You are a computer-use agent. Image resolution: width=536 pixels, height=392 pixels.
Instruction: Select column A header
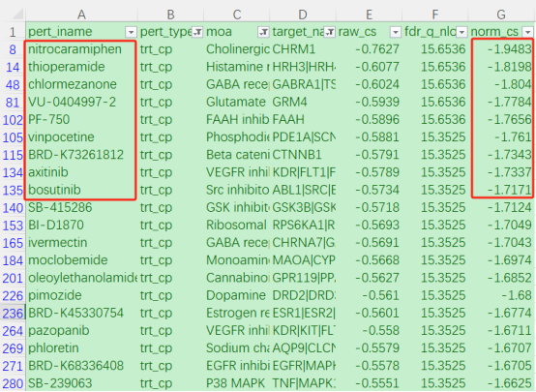(x=81, y=15)
